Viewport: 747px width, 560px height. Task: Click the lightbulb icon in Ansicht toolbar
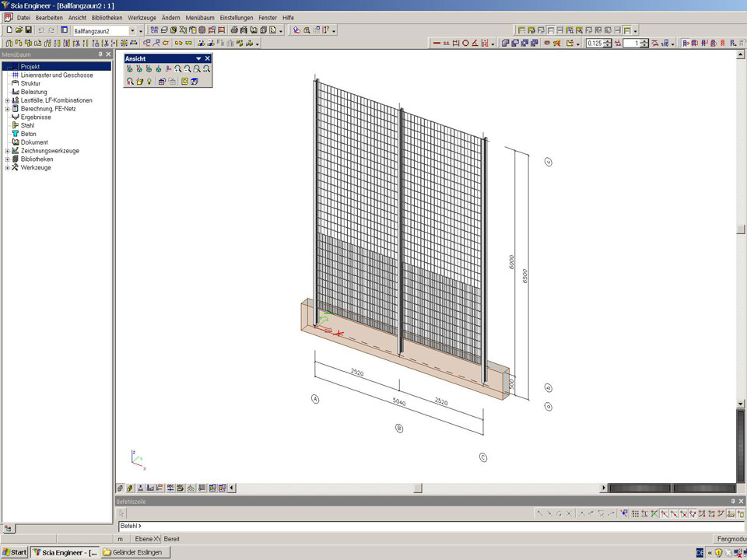click(149, 81)
